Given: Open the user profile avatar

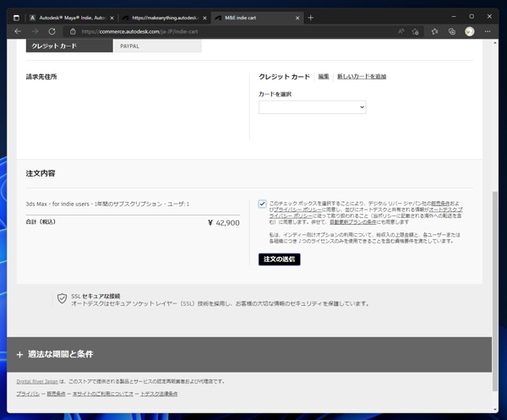Looking at the screenshot, I should [470, 31].
